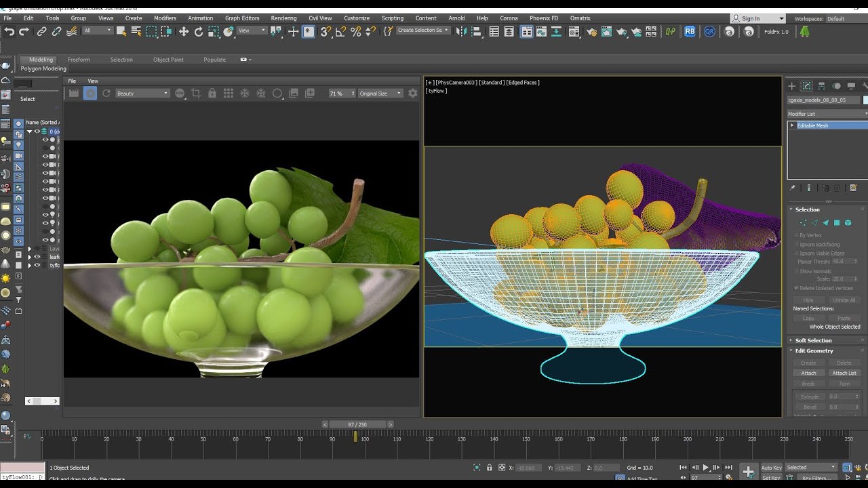Screen dimensions: 868x488
Task: Collapse the Selection rollout
Action: pos(807,209)
